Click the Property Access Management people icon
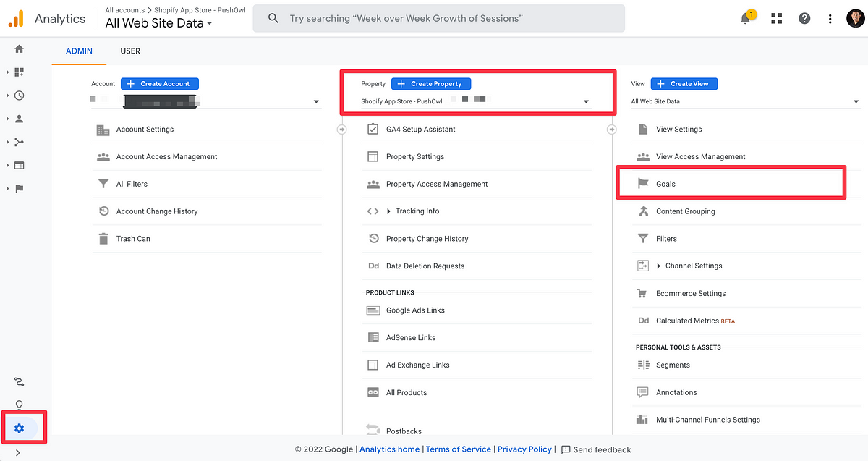868x461 pixels. tap(373, 184)
